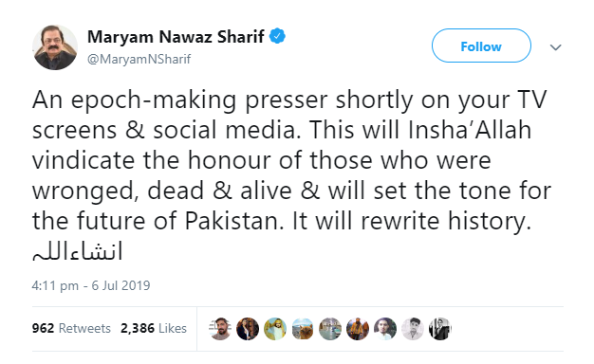
Task: Open the first liker avatar, a bearded man
Action: [220, 328]
